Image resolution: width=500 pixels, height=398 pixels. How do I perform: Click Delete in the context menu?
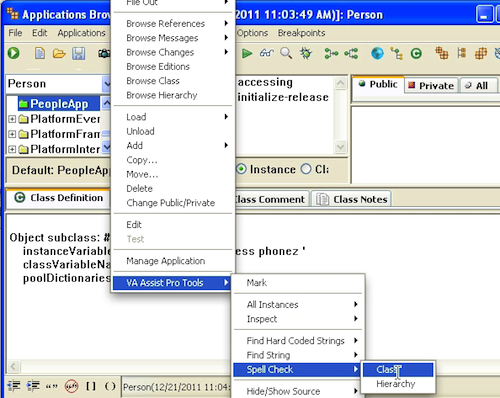pyautogui.click(x=173, y=189)
